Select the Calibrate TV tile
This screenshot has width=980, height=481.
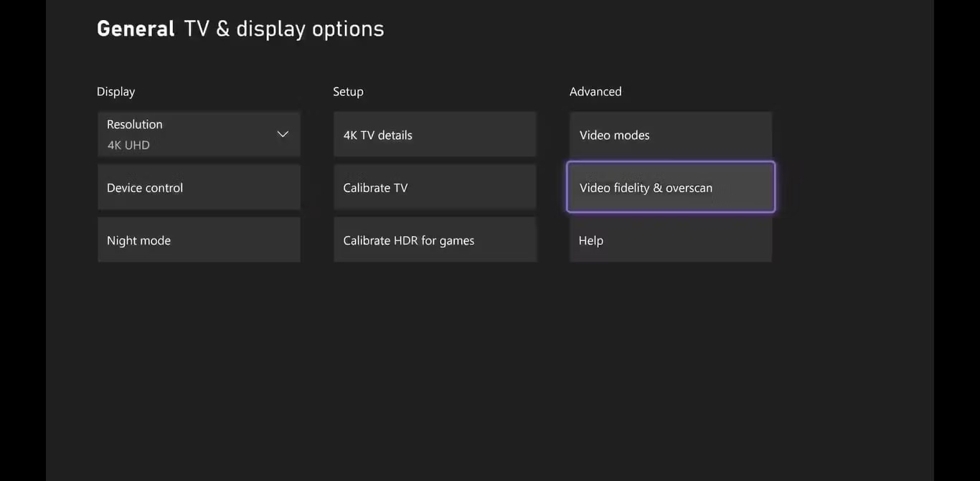click(x=435, y=187)
